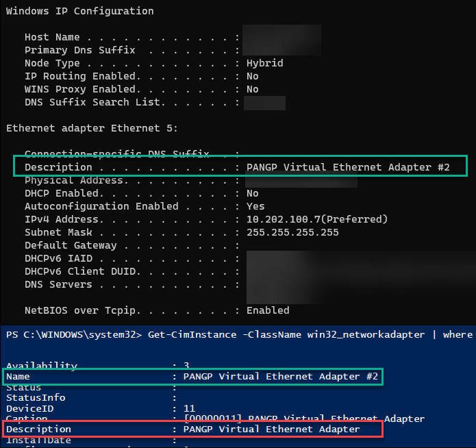Click the 'InstallDate' property label
476x448 pixels.
[38, 440]
